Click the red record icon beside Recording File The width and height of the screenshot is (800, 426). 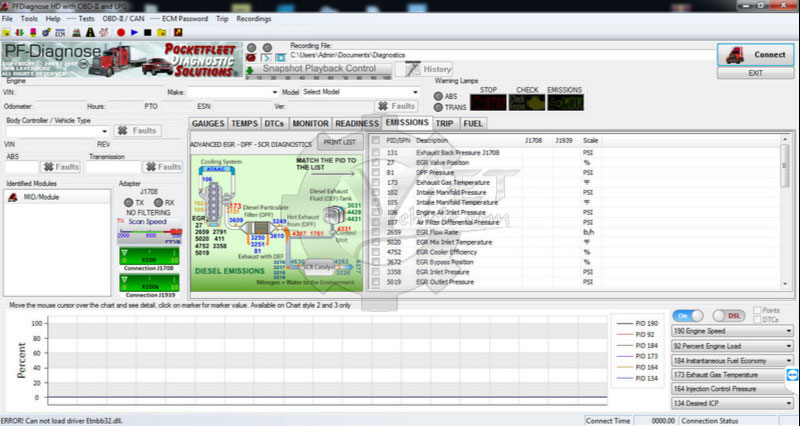point(251,58)
